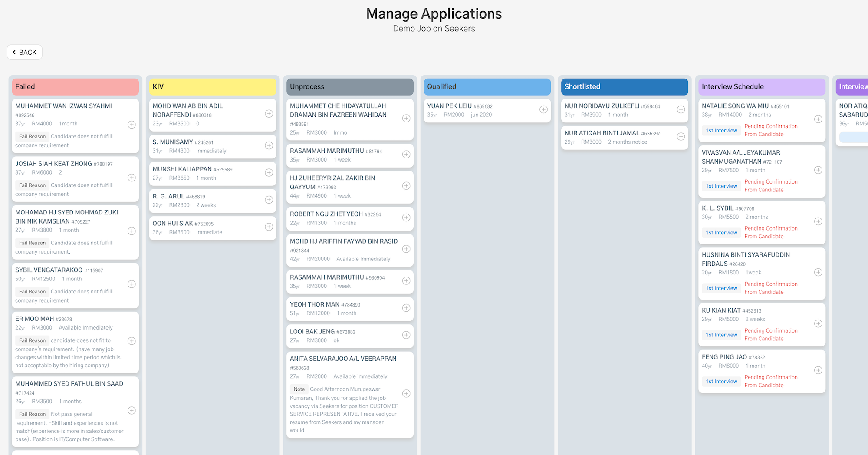868x455 pixels.
Task: Click 'jun 2020' availability on Yuan Pek Leiu card
Action: tap(481, 115)
